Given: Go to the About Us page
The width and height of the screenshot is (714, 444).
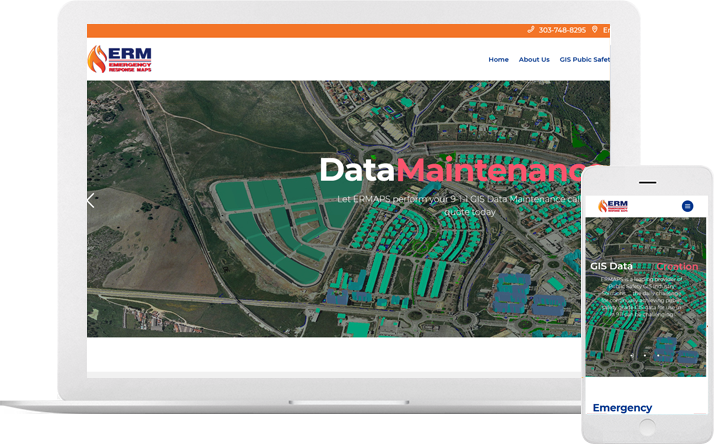Looking at the screenshot, I should point(534,60).
